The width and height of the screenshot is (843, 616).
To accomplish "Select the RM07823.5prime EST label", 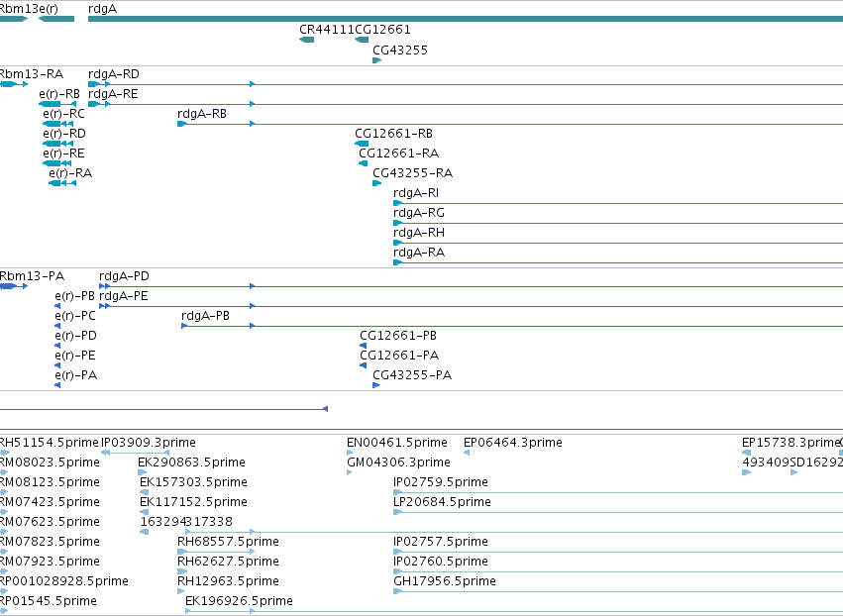I will [50, 542].
